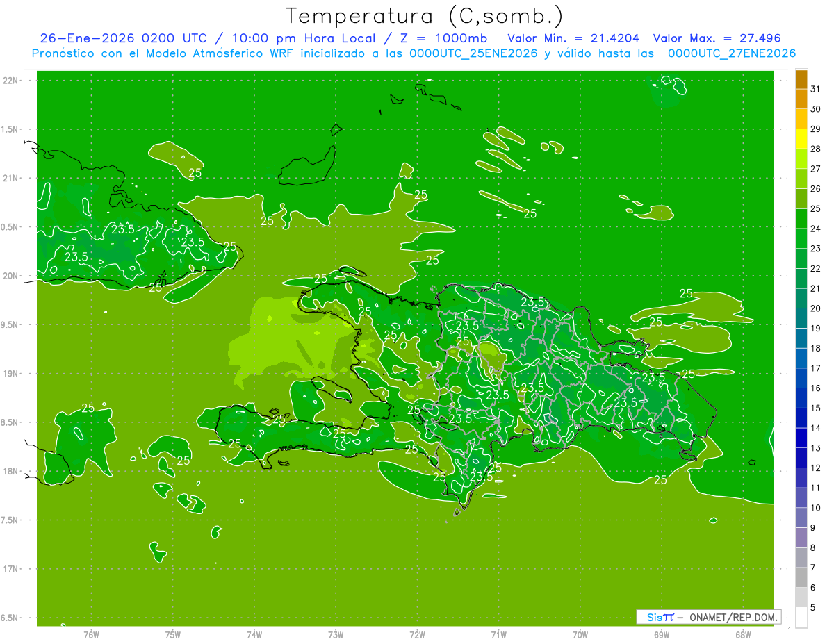The image size is (834, 644).
Task: Click the yellow swatch between 28 and 29
Action: (801, 139)
